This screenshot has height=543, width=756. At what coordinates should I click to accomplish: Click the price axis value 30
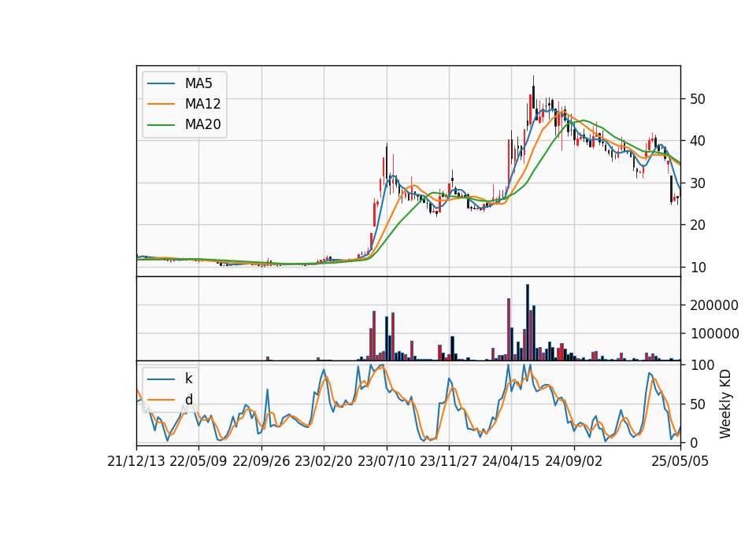click(x=698, y=183)
